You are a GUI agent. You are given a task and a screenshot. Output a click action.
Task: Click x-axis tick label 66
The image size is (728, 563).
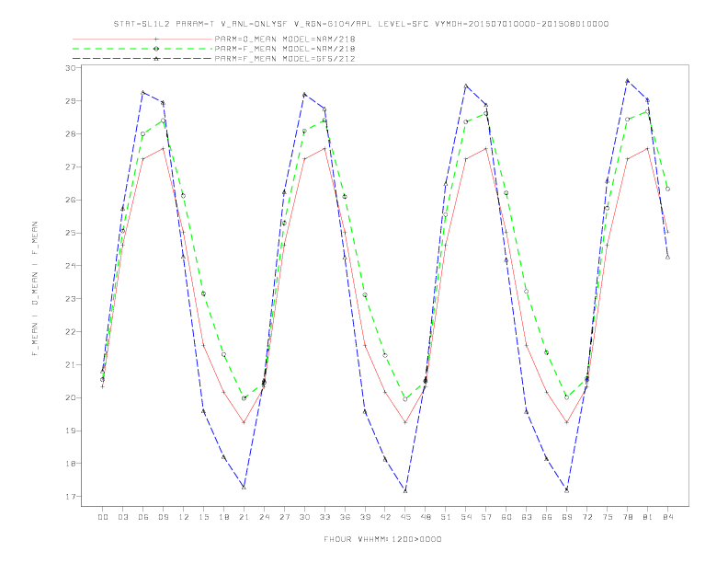547,517
